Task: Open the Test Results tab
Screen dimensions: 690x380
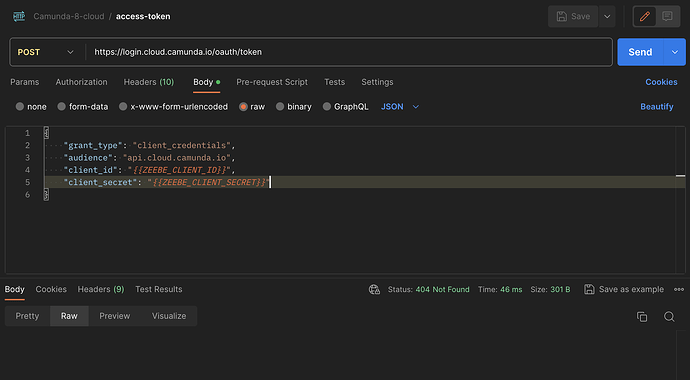Action: pos(158,289)
